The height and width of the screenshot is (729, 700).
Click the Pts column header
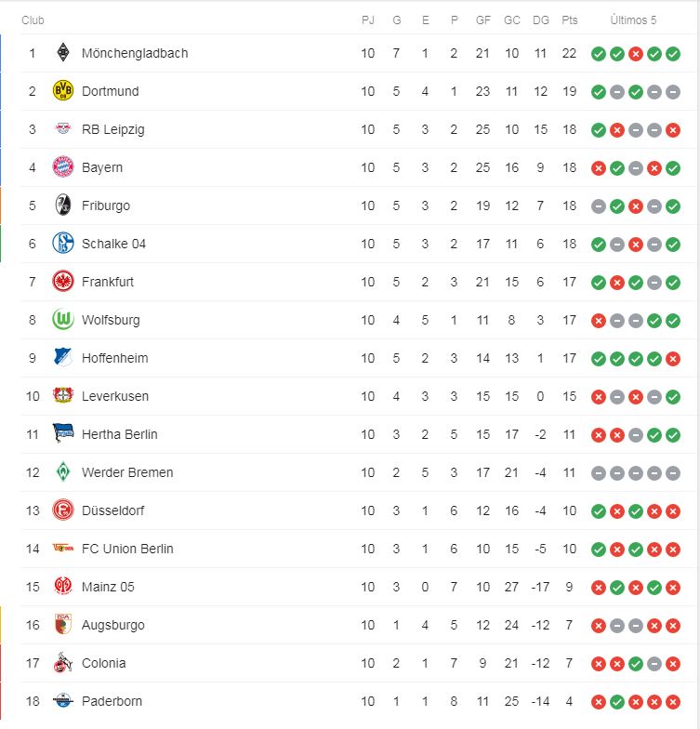tap(570, 20)
